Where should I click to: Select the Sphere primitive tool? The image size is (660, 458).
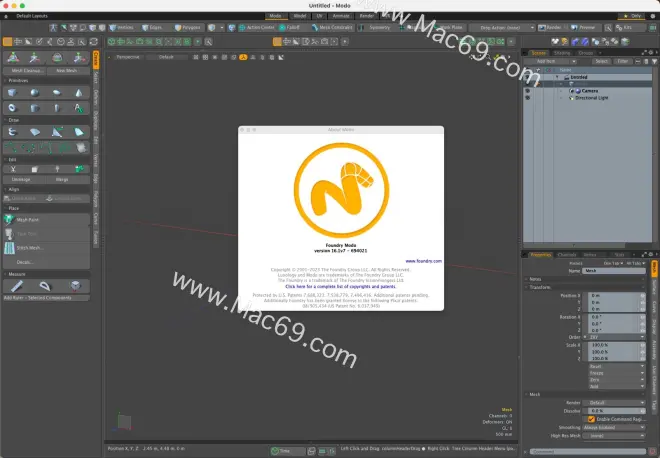[32, 92]
